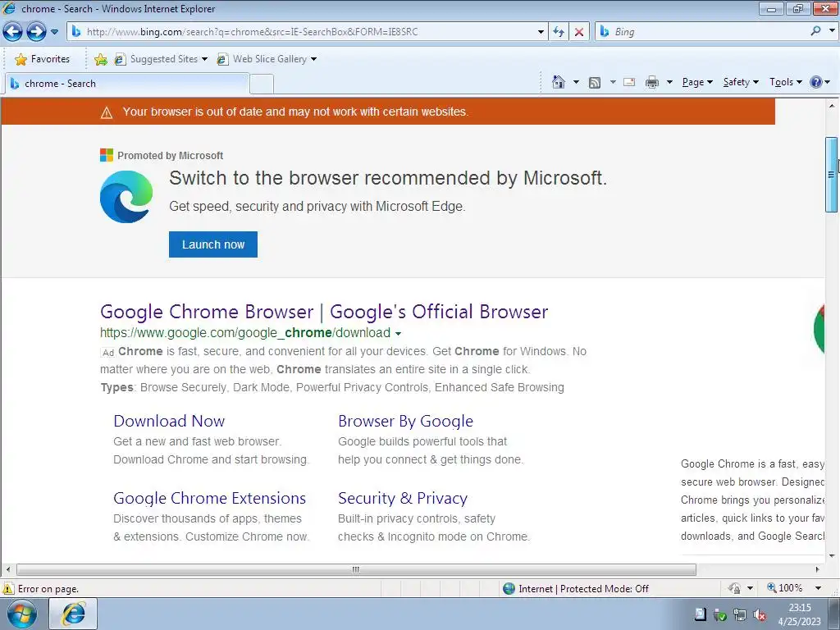Click the Microsoft Edge logo
Screen dimensions: 840x630
coord(126,197)
